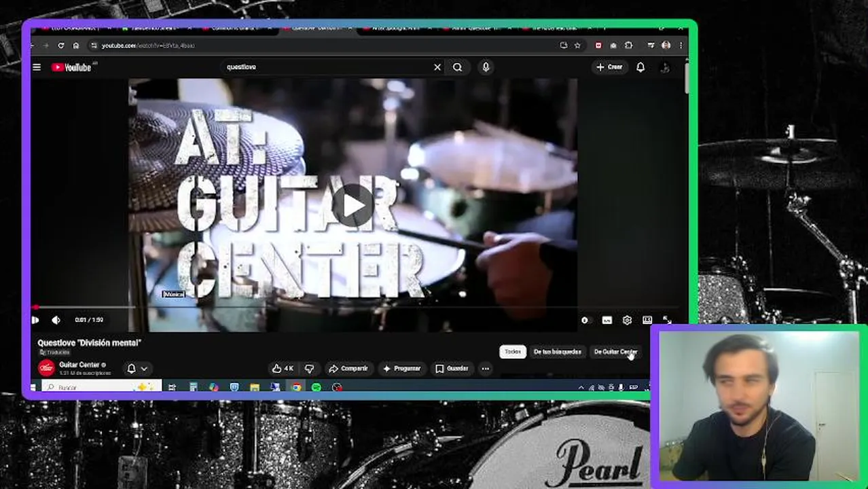Open the account avatar menu on YouTube
The width and height of the screenshot is (868, 489).
[665, 67]
